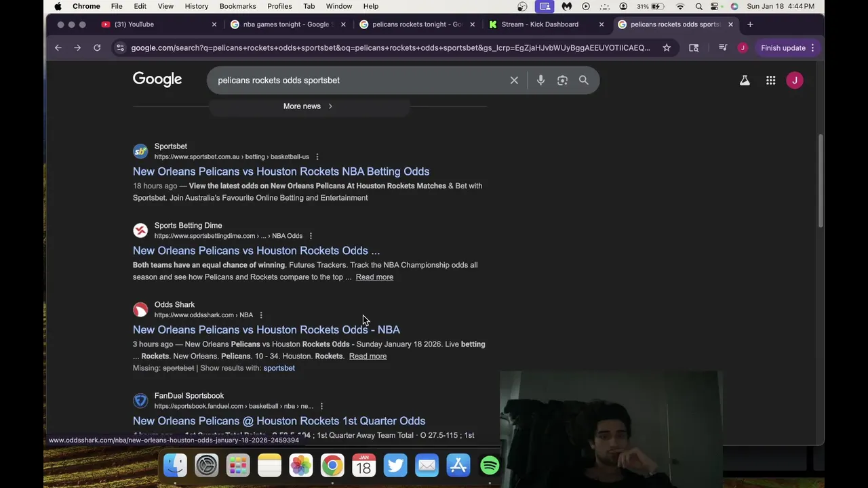Click into the Google search field
Screen dimensions: 868x488
click(x=359, y=80)
